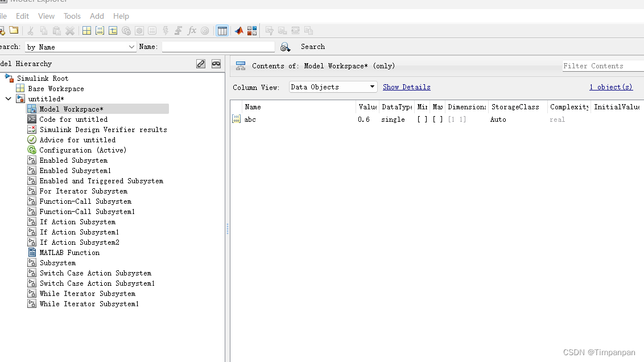Image resolution: width=644 pixels, height=362 pixels.
Task: Click the search magnifier icon beside Name field
Action: [284, 47]
